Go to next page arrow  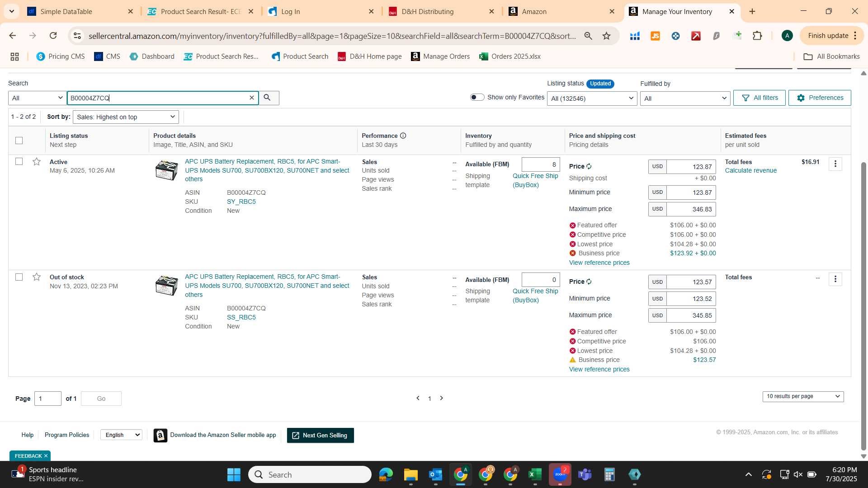coord(442,398)
